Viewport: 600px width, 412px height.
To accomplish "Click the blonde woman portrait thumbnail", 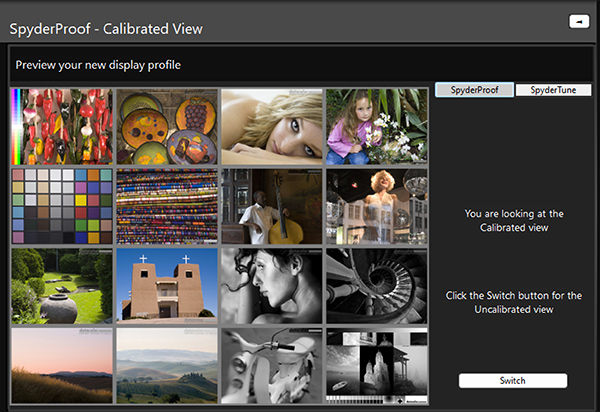I will tap(271, 126).
